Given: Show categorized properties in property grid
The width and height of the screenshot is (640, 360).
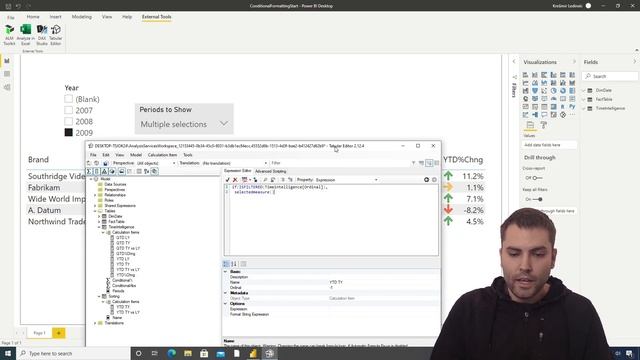Looking at the screenshot, I should [226, 264].
